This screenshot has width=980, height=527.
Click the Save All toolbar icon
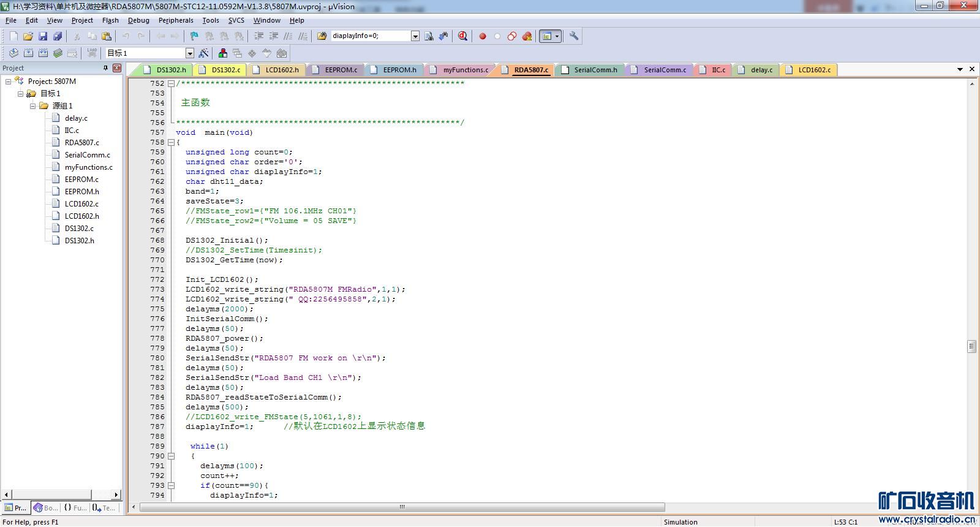[x=57, y=36]
